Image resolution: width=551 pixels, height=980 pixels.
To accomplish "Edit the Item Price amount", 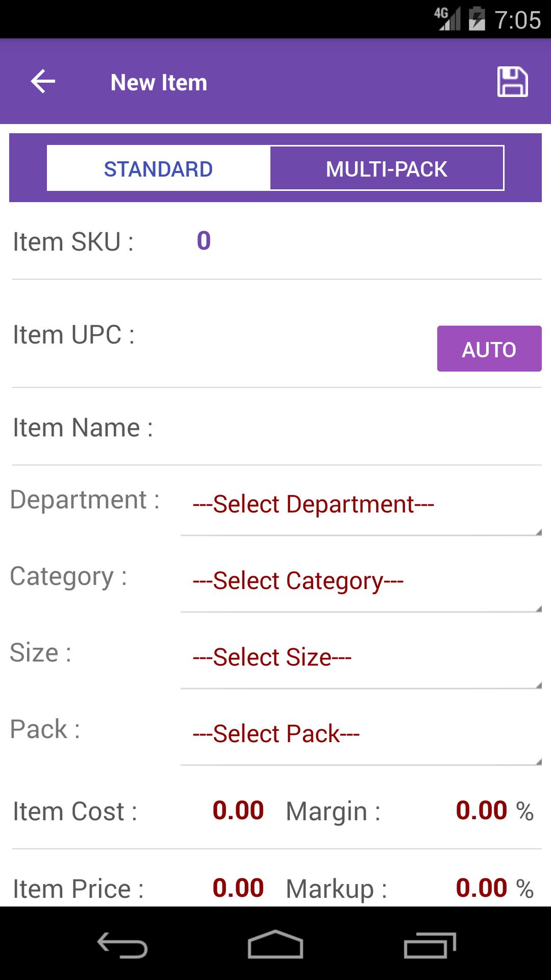I will (x=238, y=888).
